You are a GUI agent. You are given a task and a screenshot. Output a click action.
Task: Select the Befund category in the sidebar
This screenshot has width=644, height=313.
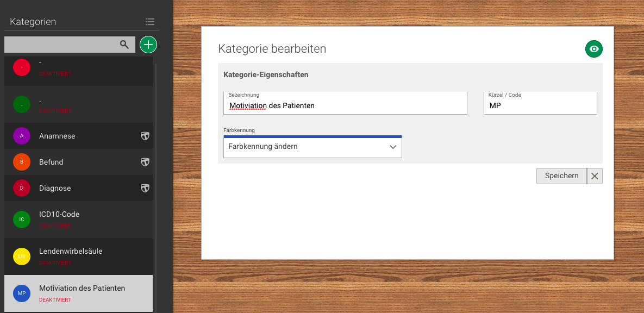(76, 162)
